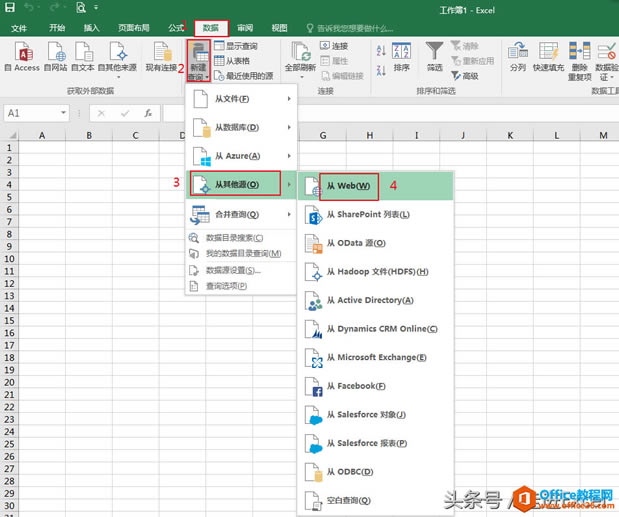
Task: Click the Print Preview quick access icon
Action: point(81,7)
